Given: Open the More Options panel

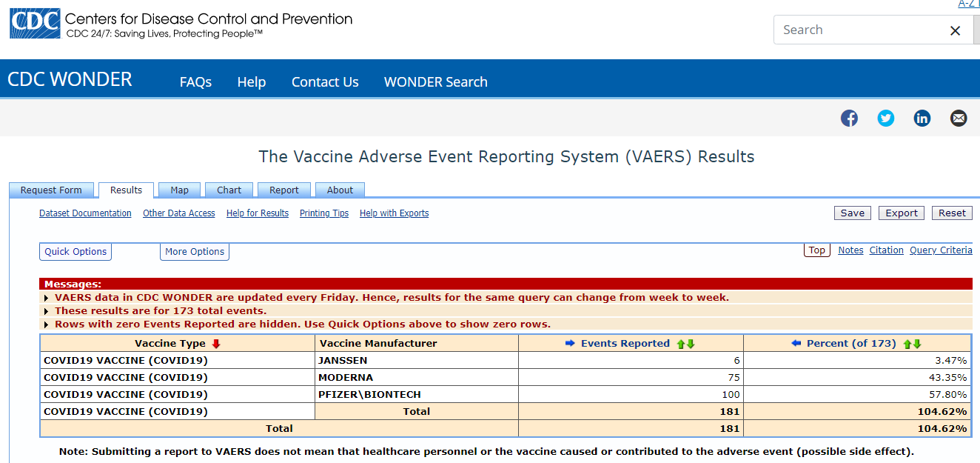Looking at the screenshot, I should point(195,252).
